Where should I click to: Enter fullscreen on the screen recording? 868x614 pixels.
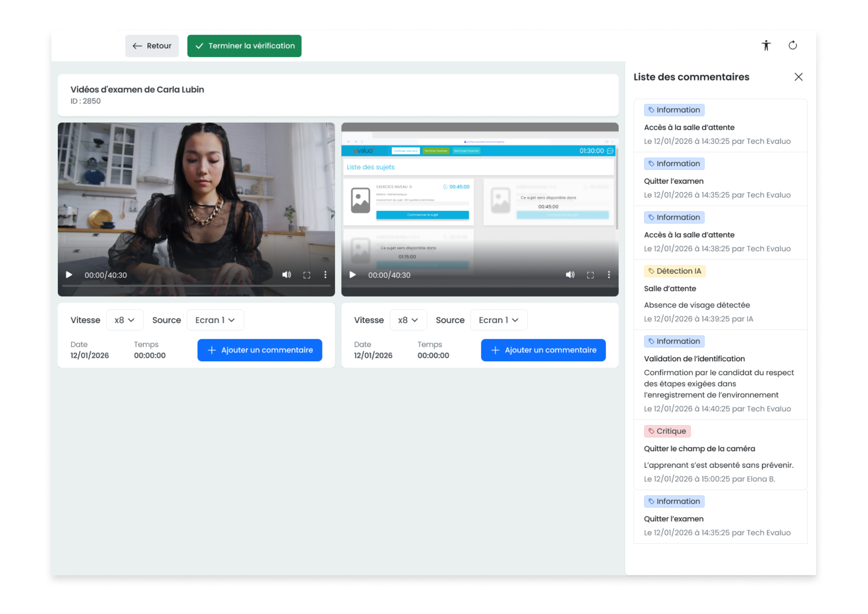click(x=590, y=275)
